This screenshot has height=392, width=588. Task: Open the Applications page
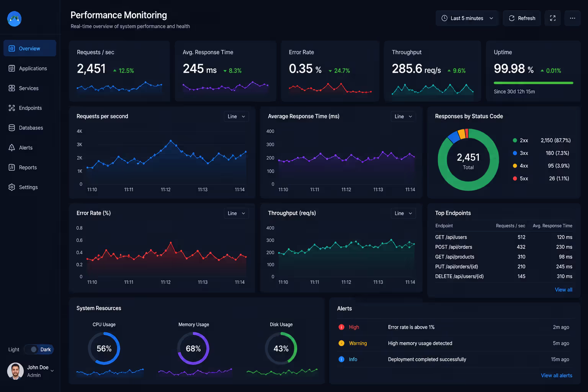tap(30, 69)
